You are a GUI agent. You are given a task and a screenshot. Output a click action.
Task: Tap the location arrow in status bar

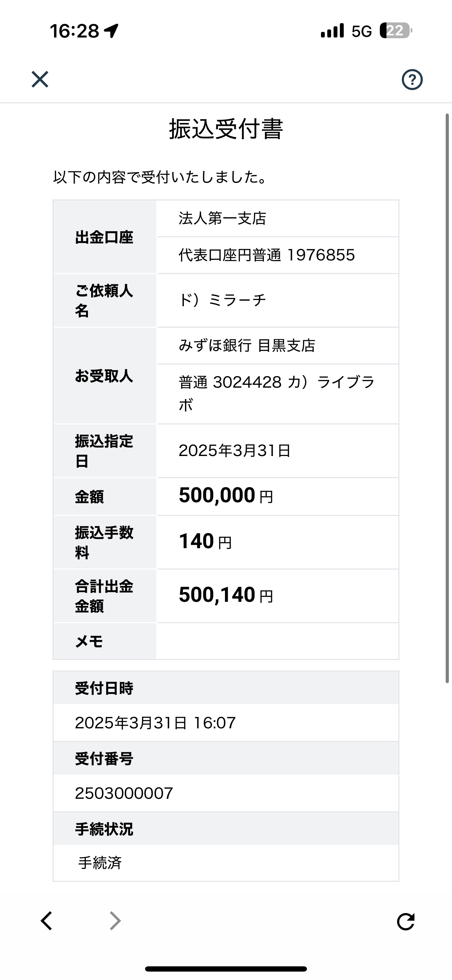111,31
